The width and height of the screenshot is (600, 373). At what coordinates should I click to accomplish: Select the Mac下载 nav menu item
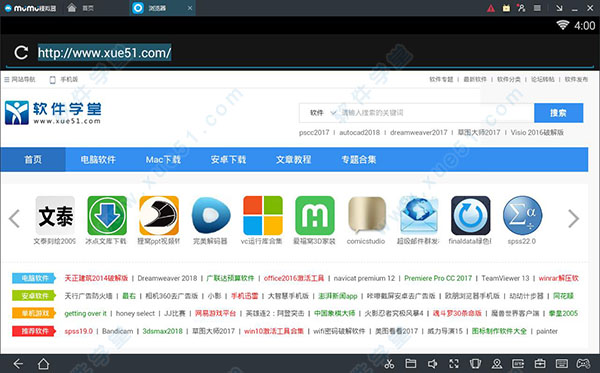(163, 160)
